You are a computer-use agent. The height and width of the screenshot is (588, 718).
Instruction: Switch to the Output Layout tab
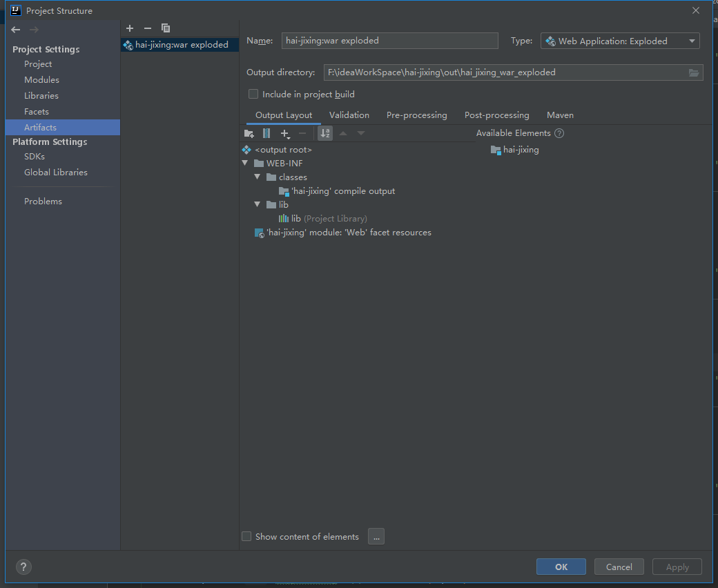tap(284, 115)
